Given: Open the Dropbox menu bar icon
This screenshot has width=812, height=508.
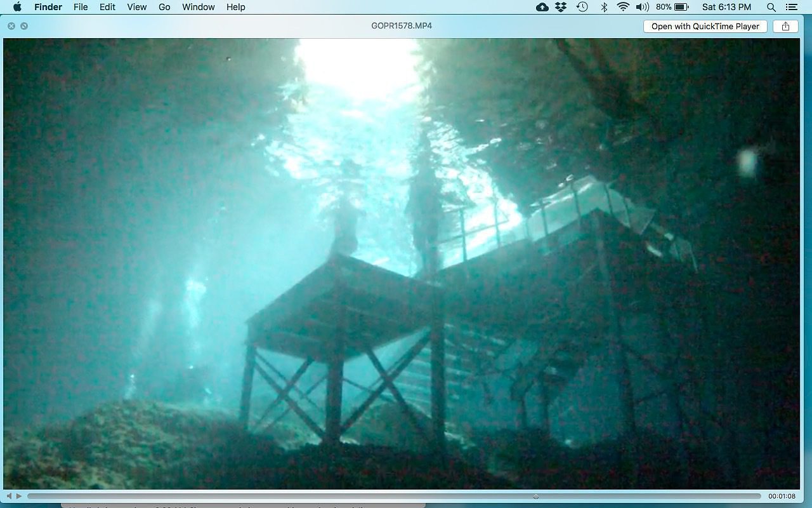Looking at the screenshot, I should [x=561, y=7].
